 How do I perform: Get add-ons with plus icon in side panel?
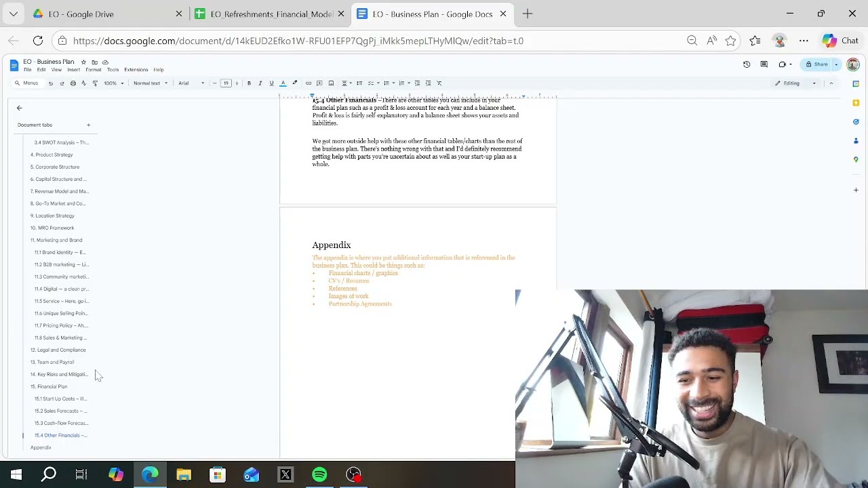coord(856,190)
